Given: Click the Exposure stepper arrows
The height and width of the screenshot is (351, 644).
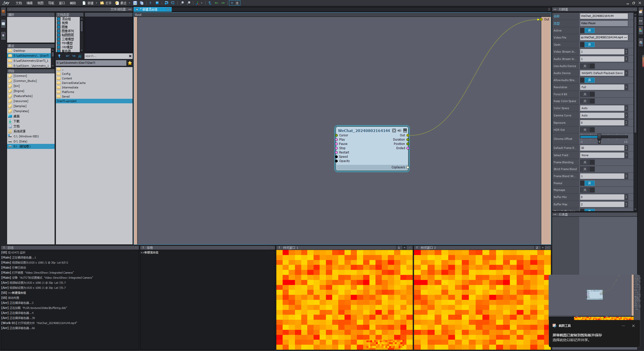Looking at the screenshot, I should [x=626, y=123].
